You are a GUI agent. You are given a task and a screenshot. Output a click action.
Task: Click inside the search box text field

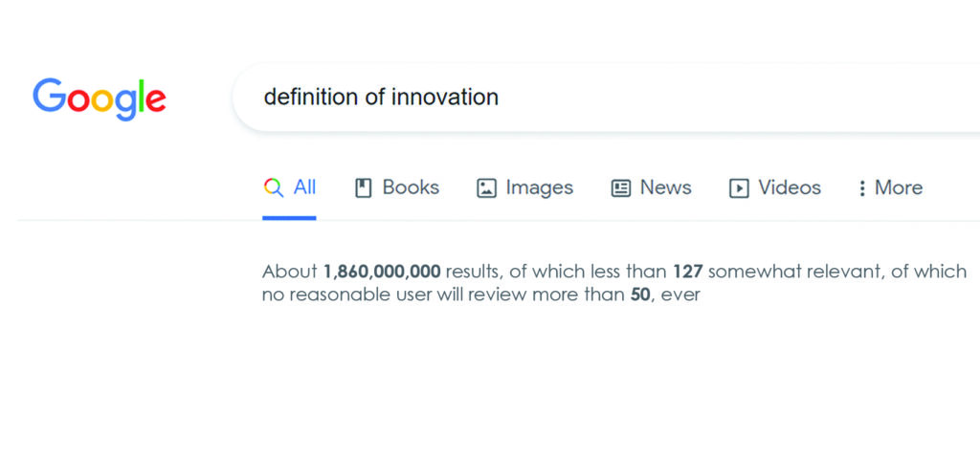tap(606, 98)
